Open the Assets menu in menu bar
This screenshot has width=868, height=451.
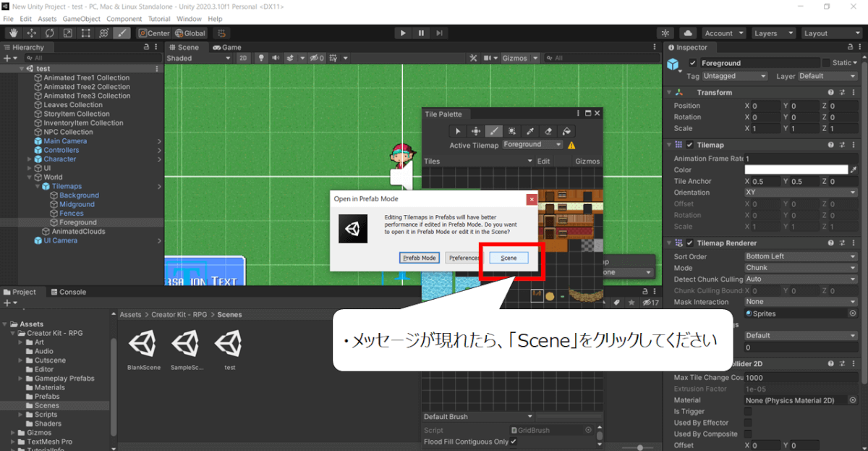click(47, 19)
